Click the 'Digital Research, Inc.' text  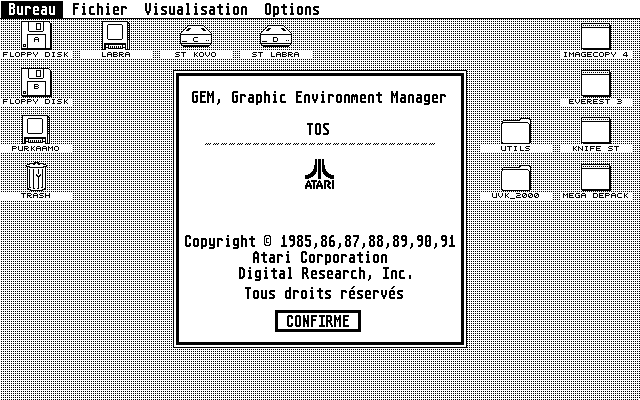(325, 273)
